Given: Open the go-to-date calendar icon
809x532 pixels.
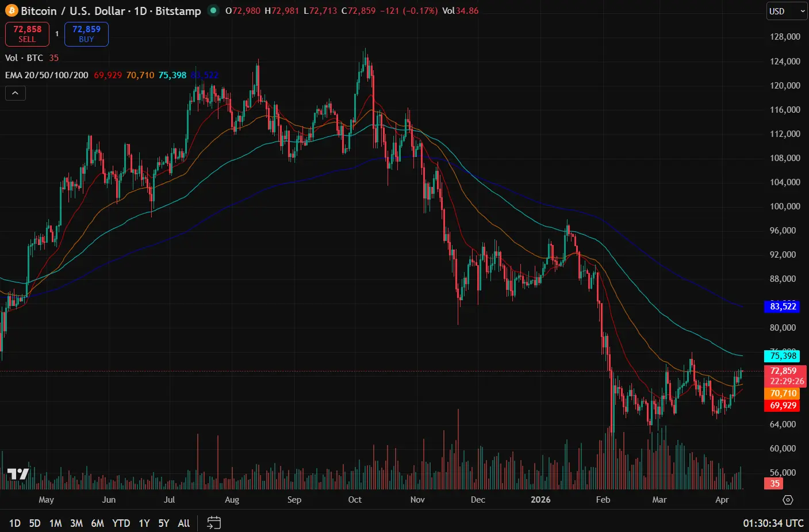Looking at the screenshot, I should coord(214,523).
